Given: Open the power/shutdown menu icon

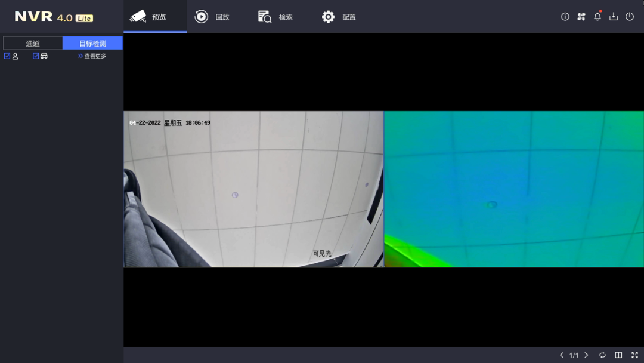Looking at the screenshot, I should [x=630, y=17].
